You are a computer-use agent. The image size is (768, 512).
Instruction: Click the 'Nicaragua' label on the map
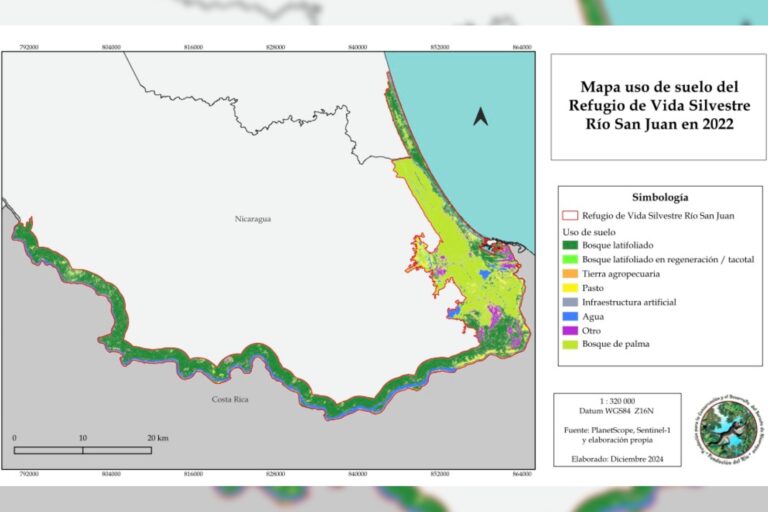pyautogui.click(x=253, y=219)
